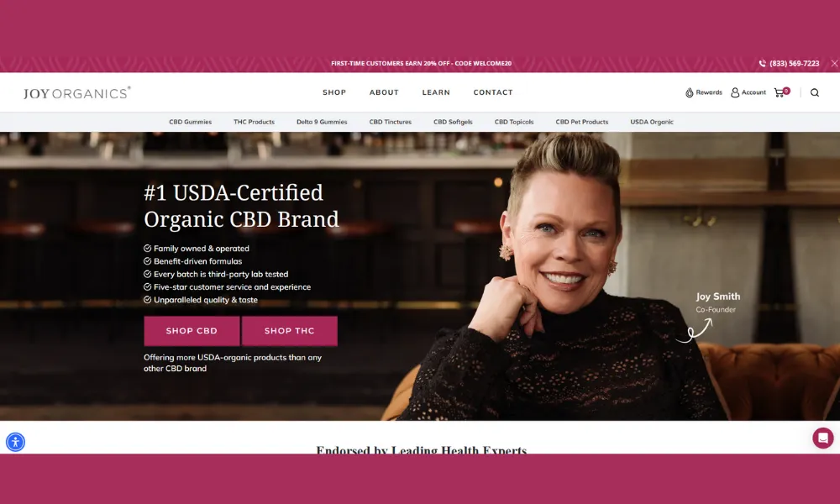Open the ABOUT menu
Viewport: 840px width, 504px height.
(x=384, y=92)
